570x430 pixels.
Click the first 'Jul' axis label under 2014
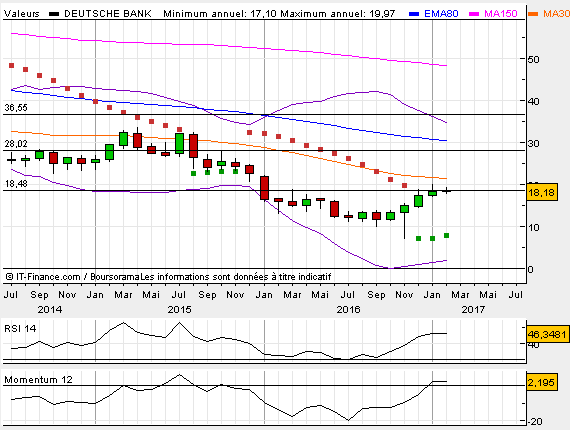tap(11, 294)
